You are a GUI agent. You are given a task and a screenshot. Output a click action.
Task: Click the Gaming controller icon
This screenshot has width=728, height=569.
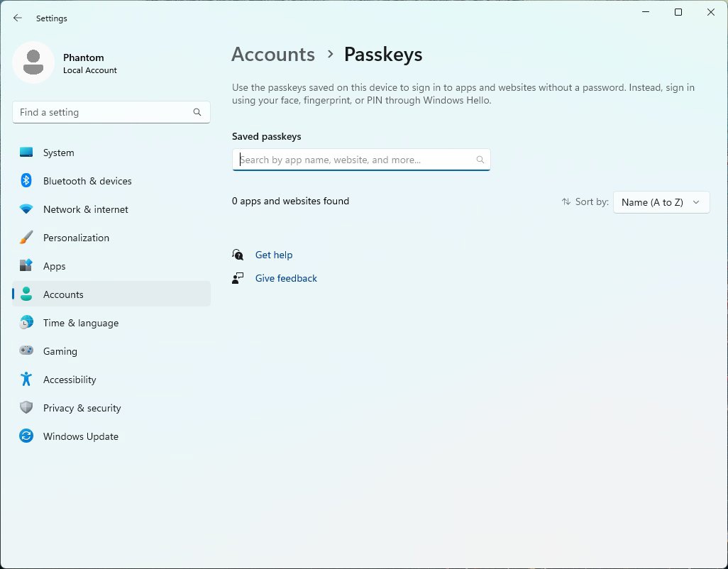point(26,350)
